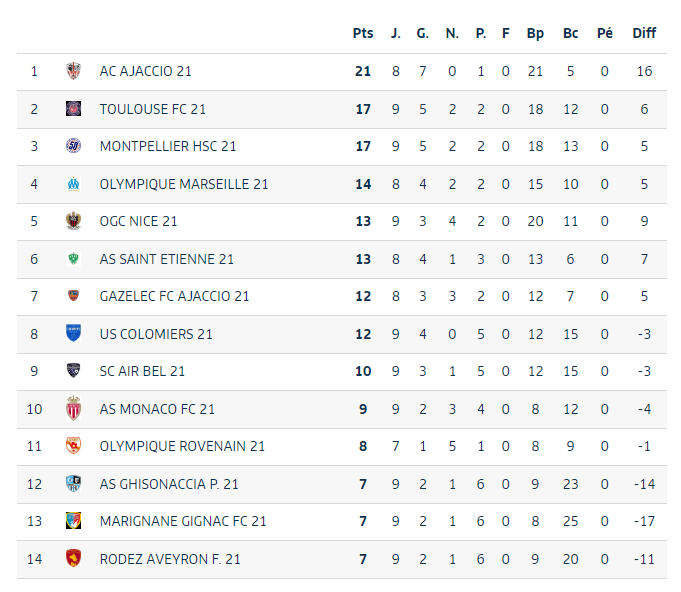Click the Gazelec FC Ajaccio crest
Screen dimensions: 681x592
coord(73,296)
